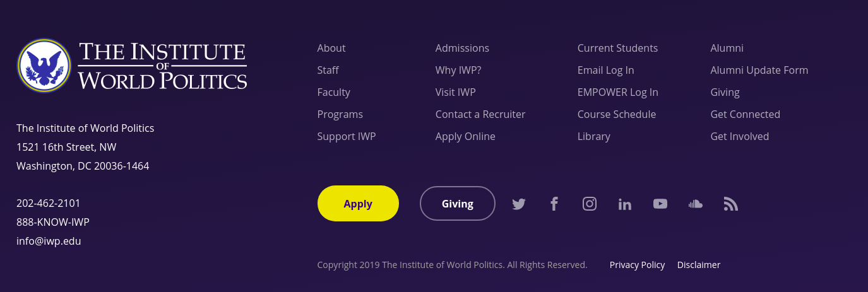Click the Institute of World Politics logo
Image resolution: width=868 pixels, height=292 pixels.
tap(132, 65)
